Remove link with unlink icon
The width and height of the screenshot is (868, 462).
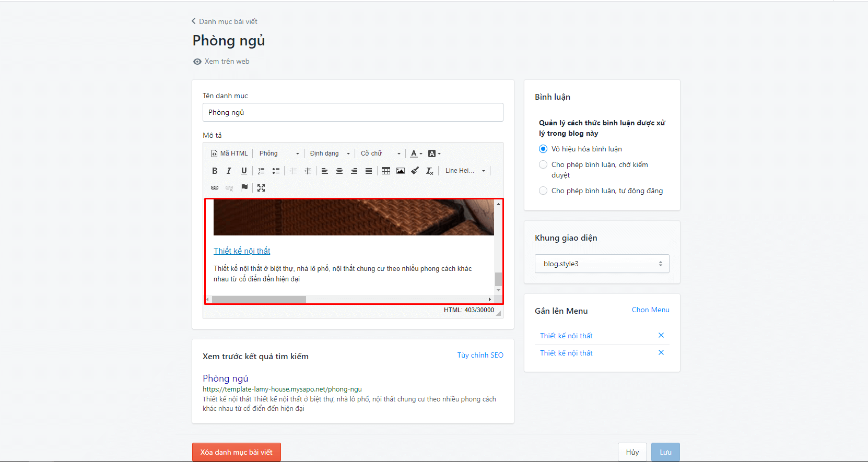click(229, 188)
